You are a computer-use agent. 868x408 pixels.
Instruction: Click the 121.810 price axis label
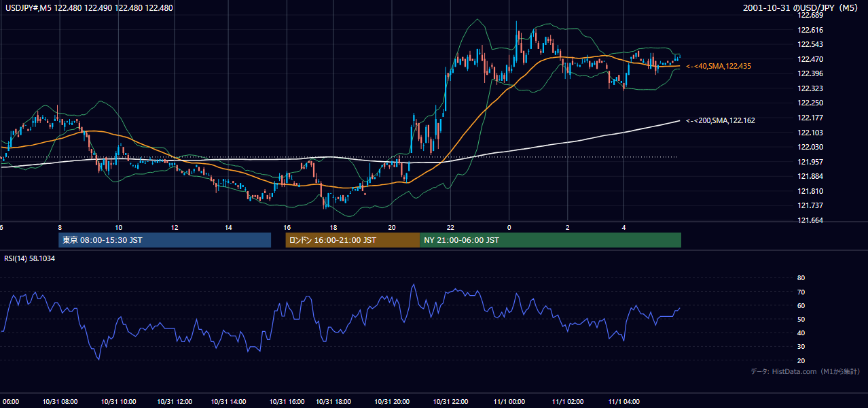pos(811,191)
